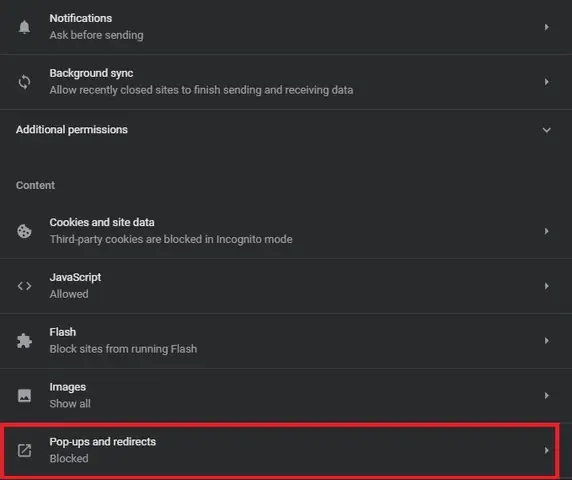Click the Notifications bell icon
This screenshot has height=480, width=572.
[x=24, y=27]
